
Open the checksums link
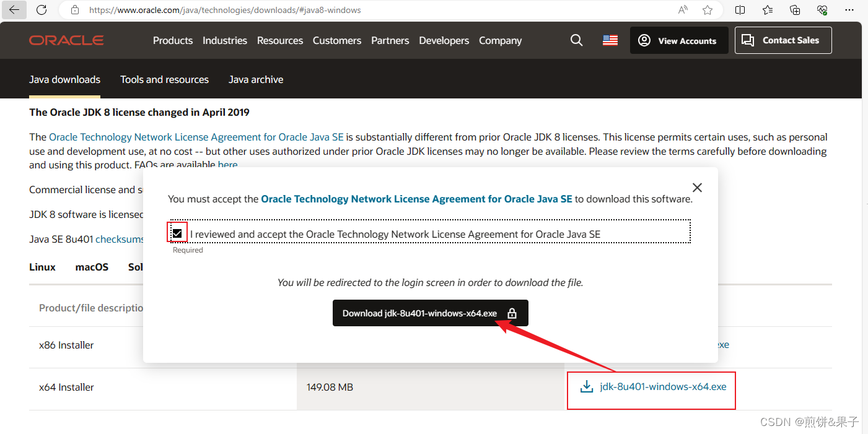(120, 239)
